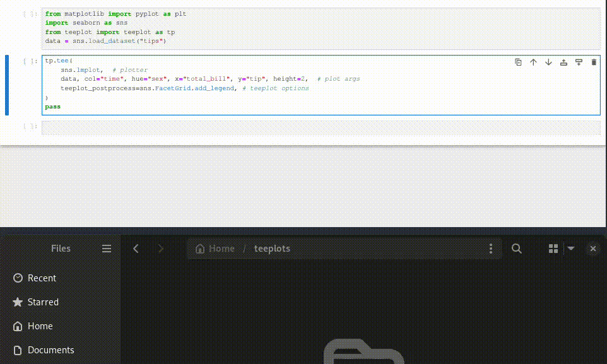Open the Files hamburger menu
The width and height of the screenshot is (607, 364).
[107, 249]
